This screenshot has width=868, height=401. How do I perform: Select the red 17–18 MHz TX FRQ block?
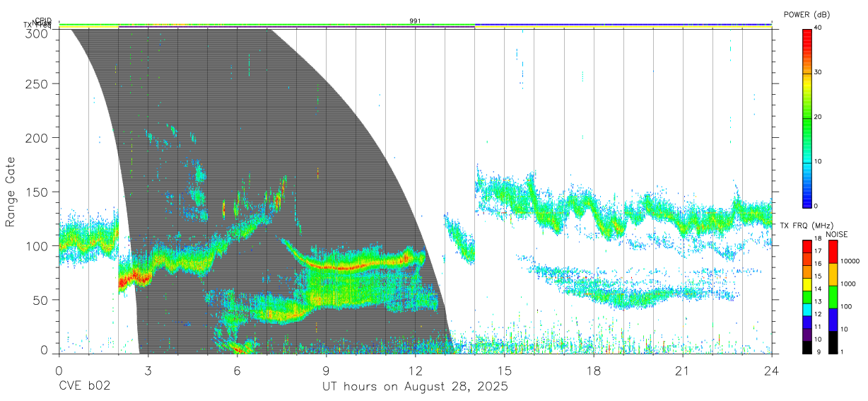807,247
